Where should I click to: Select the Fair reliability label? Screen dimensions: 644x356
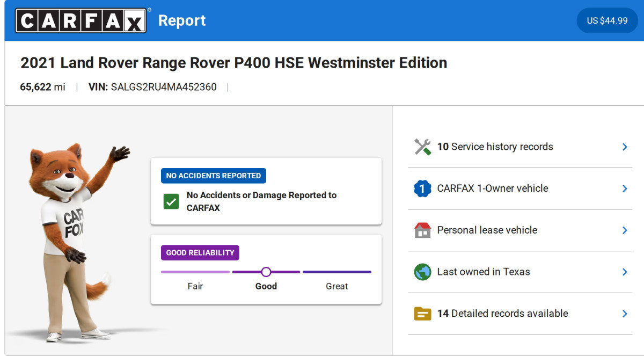coord(195,286)
